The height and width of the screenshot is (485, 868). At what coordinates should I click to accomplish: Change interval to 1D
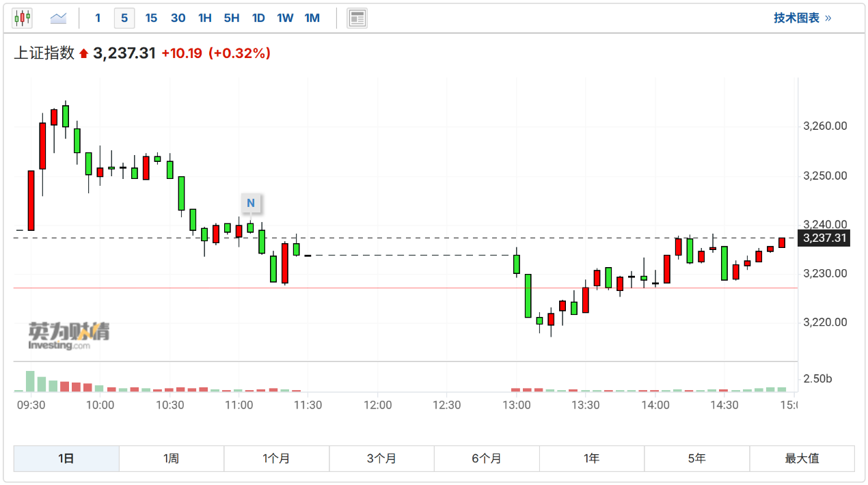tap(258, 18)
